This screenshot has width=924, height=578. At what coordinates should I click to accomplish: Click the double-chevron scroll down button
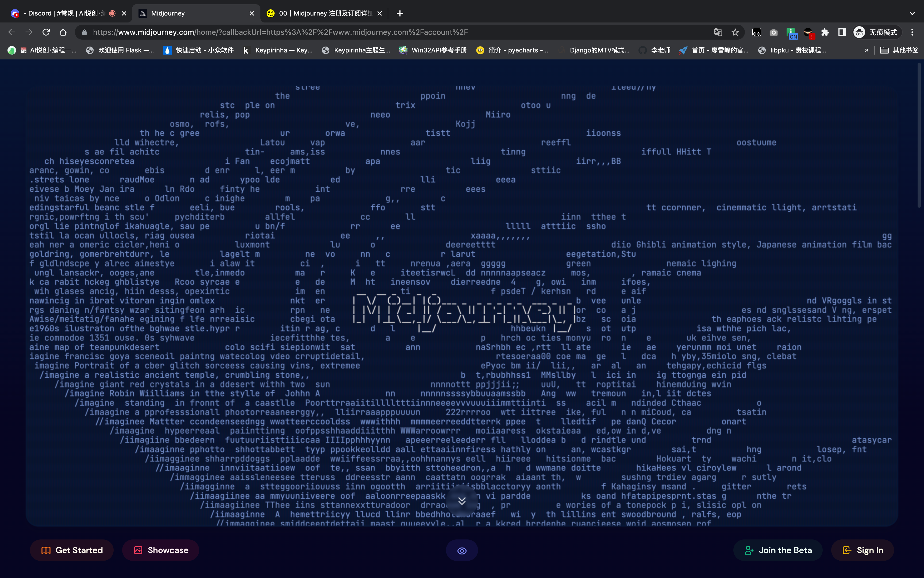[x=462, y=501]
